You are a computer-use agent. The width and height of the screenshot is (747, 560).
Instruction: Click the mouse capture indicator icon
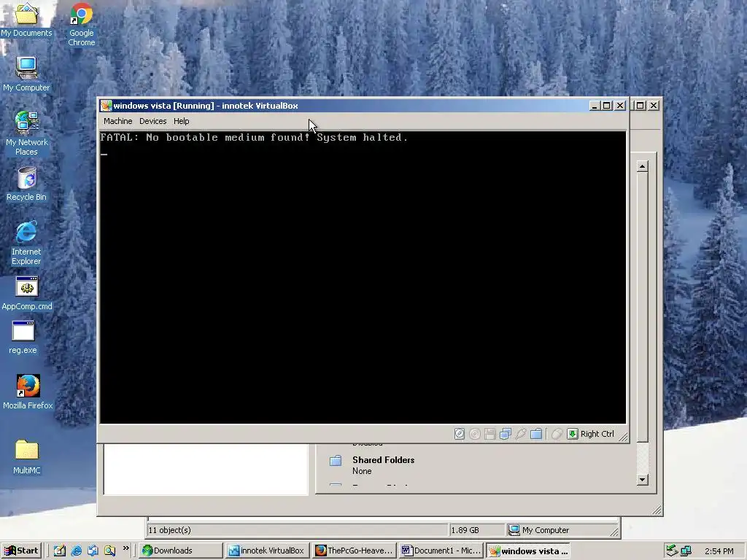click(x=557, y=434)
